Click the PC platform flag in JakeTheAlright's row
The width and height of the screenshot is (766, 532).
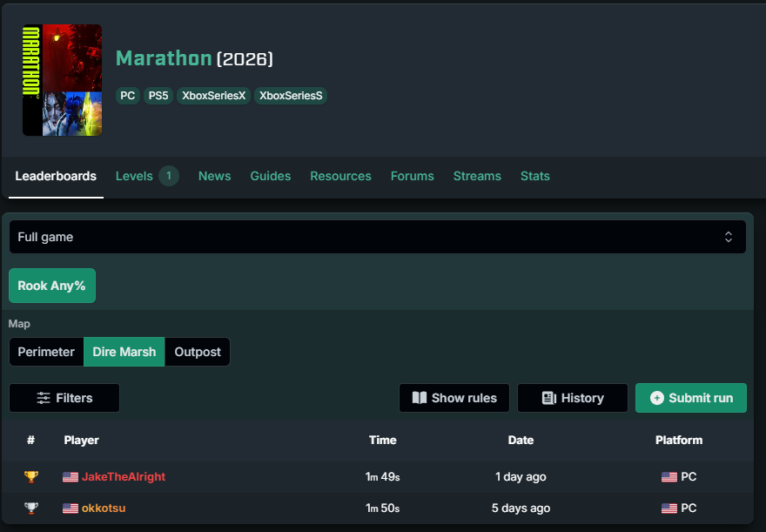coord(669,477)
